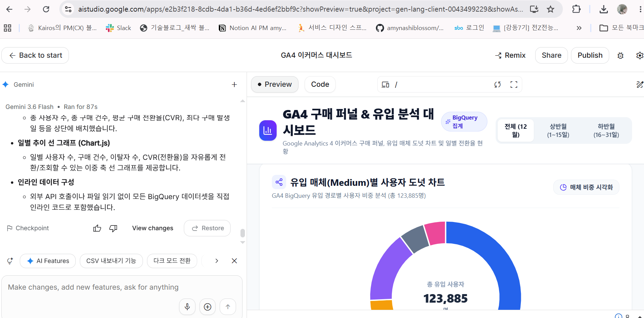Open the 모든 북마크 folder
644x318 pixels.
621,28
